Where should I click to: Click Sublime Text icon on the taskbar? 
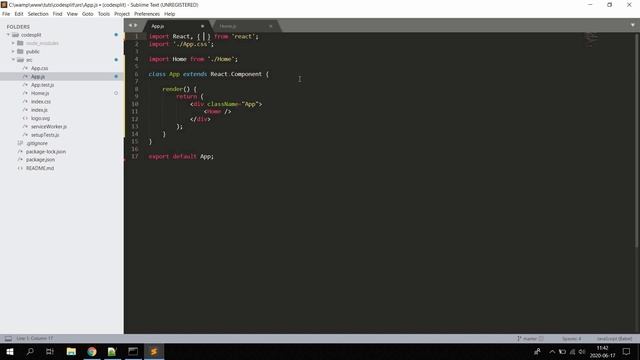pos(154,352)
